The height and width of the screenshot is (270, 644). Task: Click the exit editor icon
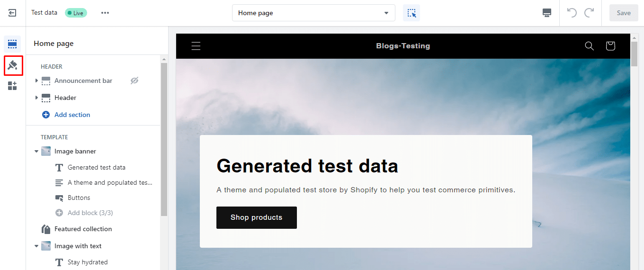12,13
